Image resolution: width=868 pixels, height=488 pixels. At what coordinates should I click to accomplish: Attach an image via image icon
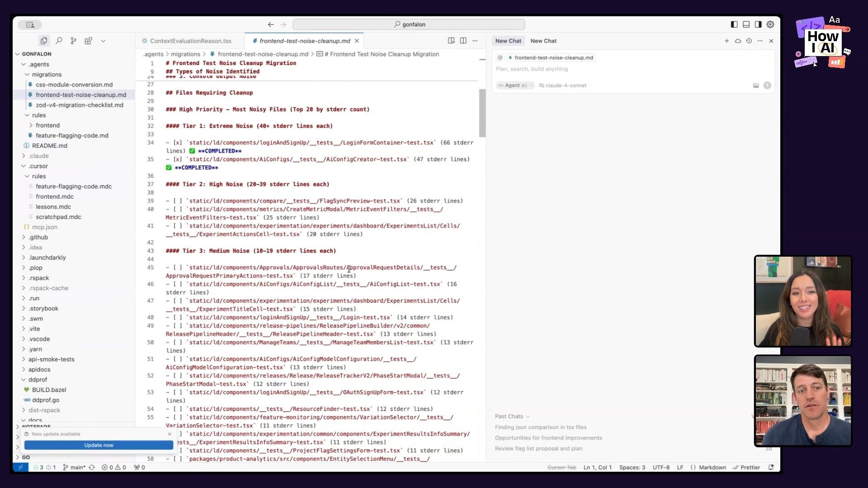point(756,85)
